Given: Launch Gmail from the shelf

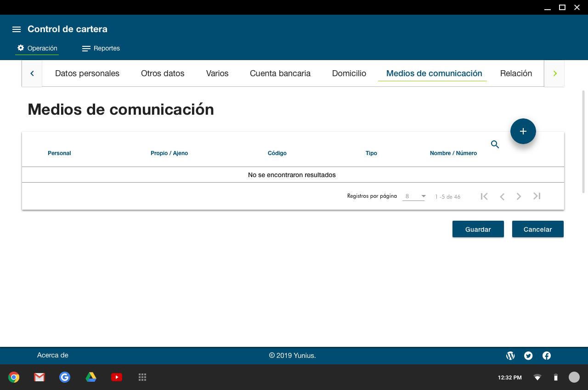Looking at the screenshot, I should [x=40, y=377].
